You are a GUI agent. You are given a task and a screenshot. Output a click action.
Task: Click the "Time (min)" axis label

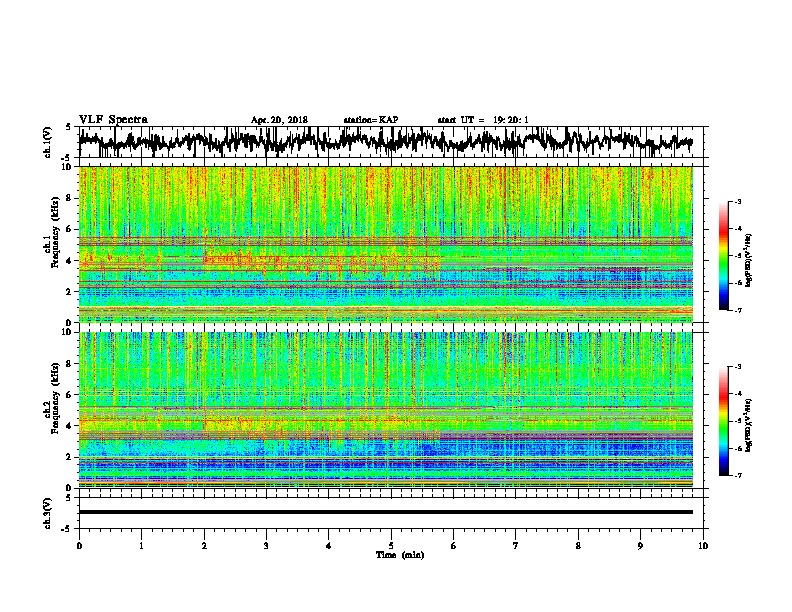pyautogui.click(x=400, y=555)
